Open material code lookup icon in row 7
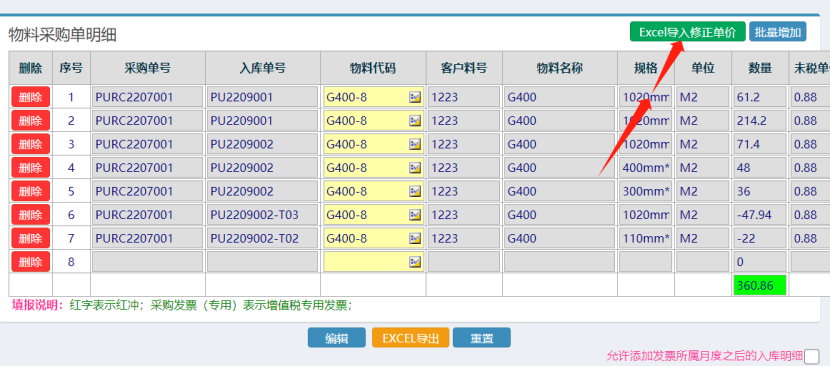This screenshot has width=830, height=367. 415,238
